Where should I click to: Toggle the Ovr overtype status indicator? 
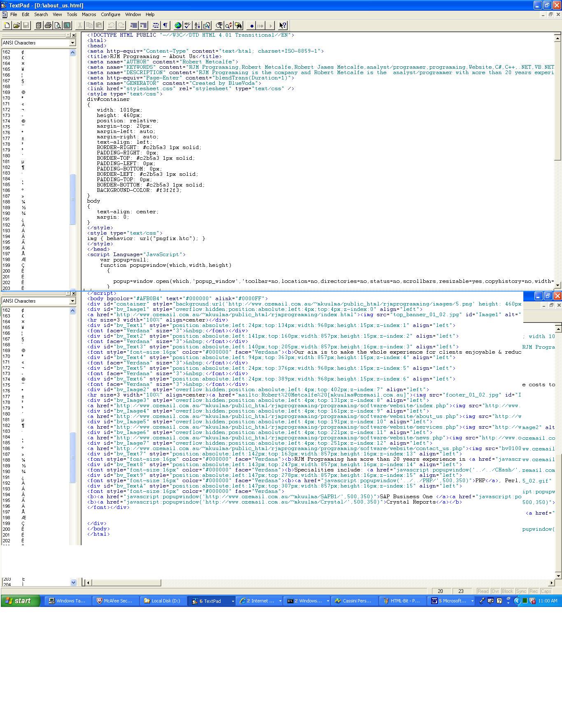click(x=495, y=591)
